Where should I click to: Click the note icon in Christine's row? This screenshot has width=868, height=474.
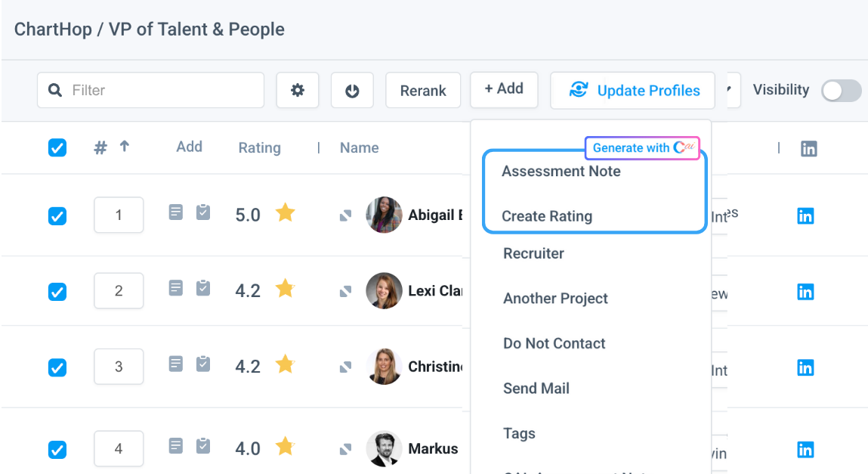[175, 364]
